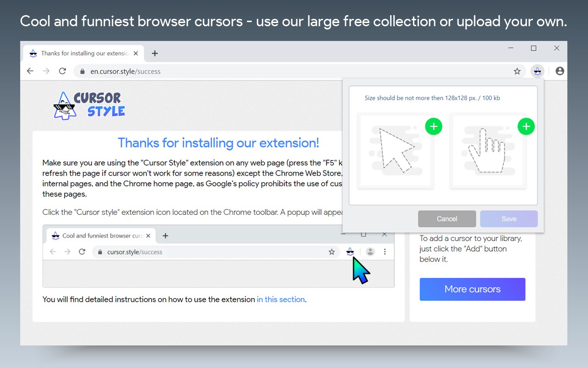
Task: Click the lock icon in the address bar
Action: click(83, 71)
